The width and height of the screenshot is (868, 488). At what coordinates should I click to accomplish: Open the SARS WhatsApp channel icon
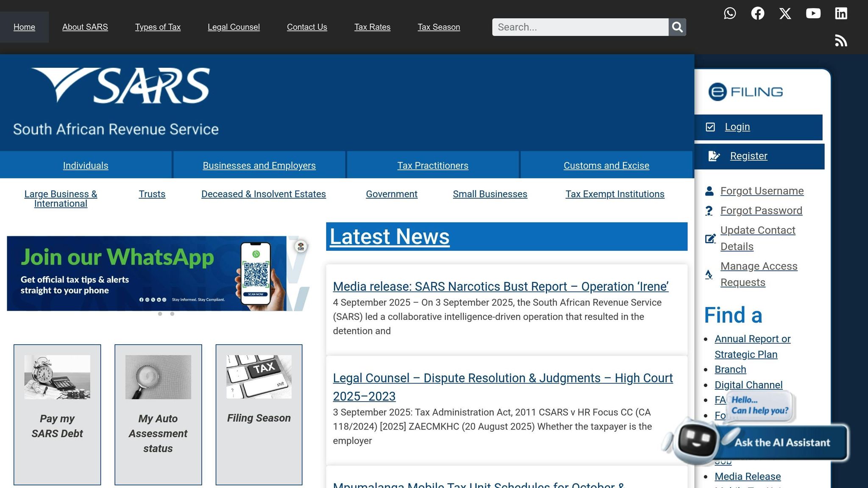(x=730, y=14)
